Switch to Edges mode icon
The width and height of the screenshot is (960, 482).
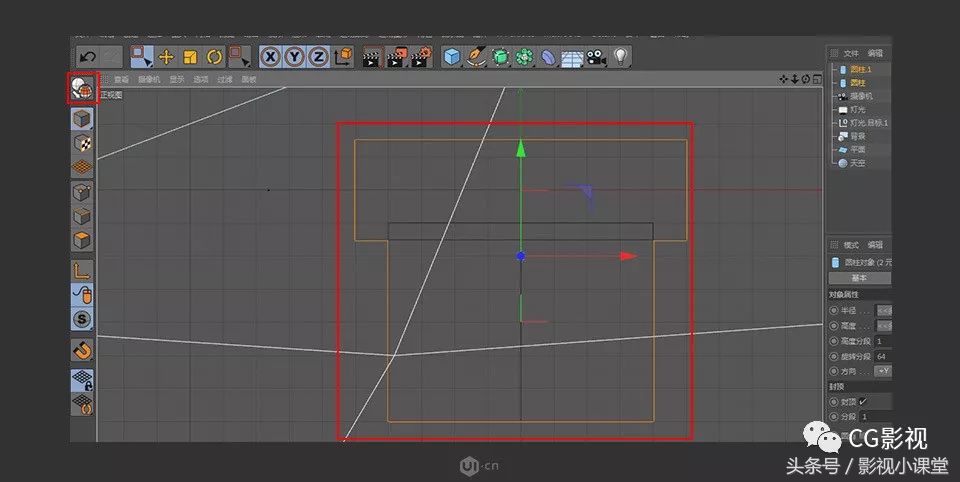[82, 216]
